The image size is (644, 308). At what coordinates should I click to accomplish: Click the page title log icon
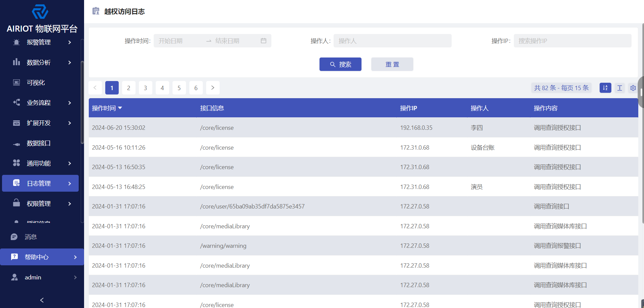point(96,11)
